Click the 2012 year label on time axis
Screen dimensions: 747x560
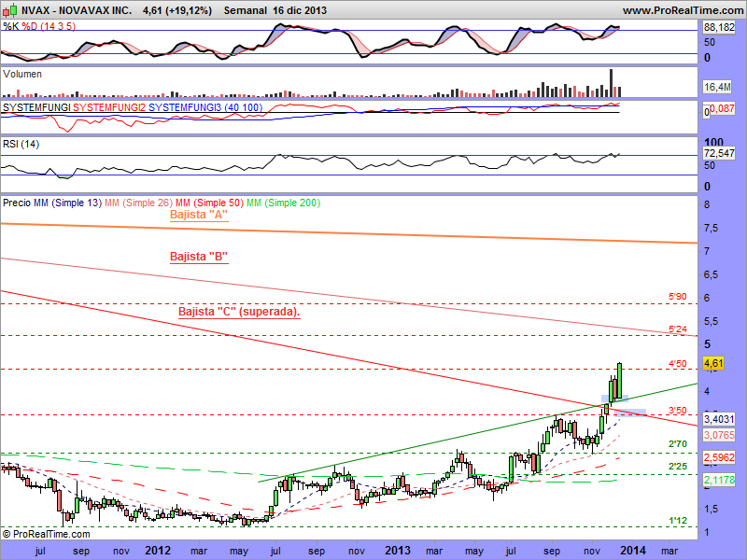158,551
